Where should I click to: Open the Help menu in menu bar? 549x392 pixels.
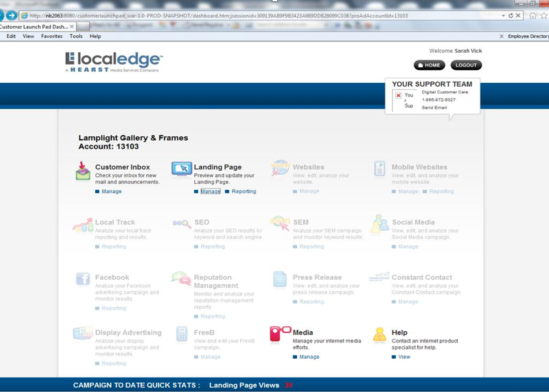click(95, 36)
